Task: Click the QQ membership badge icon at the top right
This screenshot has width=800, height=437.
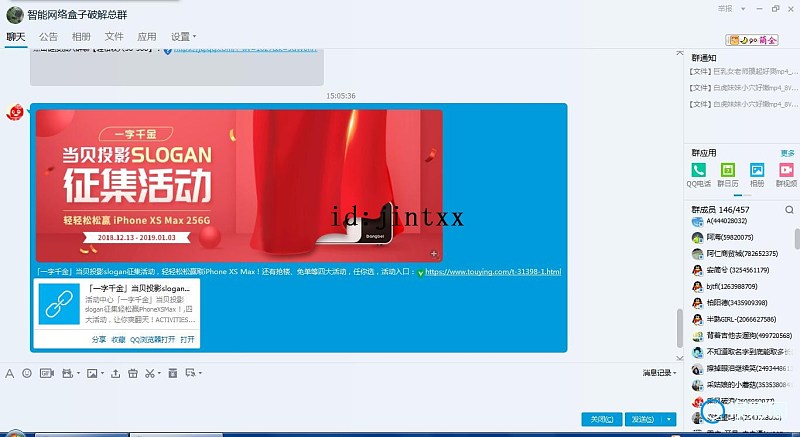Action: pyautogui.click(x=752, y=40)
